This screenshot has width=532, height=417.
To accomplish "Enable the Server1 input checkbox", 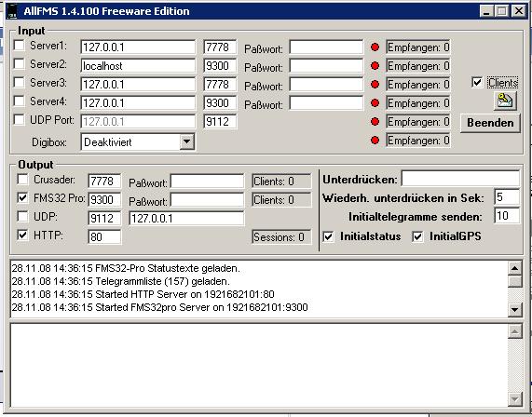I will point(19,45).
